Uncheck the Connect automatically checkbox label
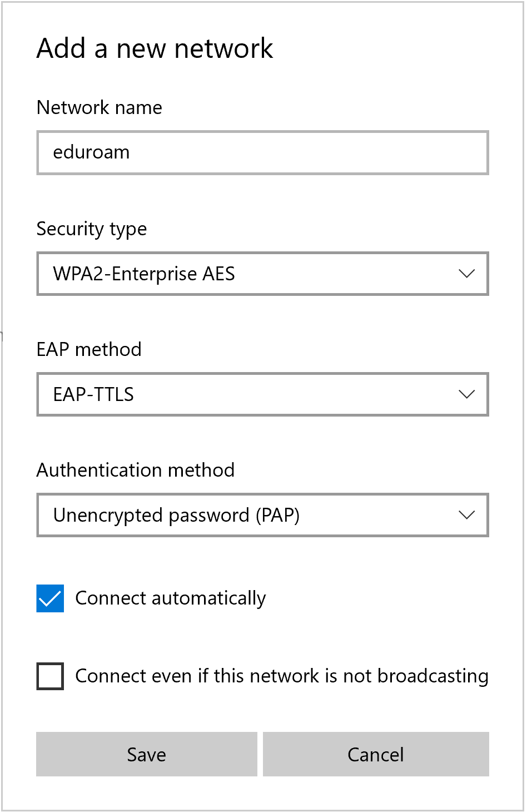Screen dimensions: 527x812 click(x=170, y=598)
